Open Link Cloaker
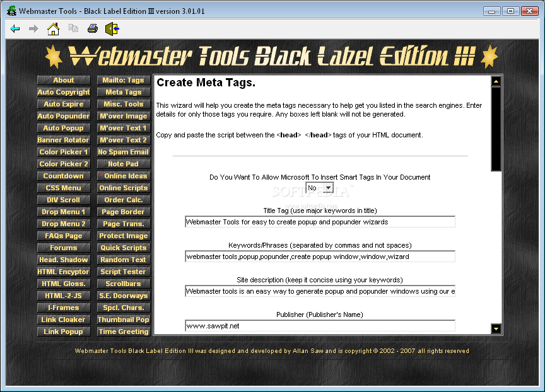545x392 pixels. coord(64,320)
